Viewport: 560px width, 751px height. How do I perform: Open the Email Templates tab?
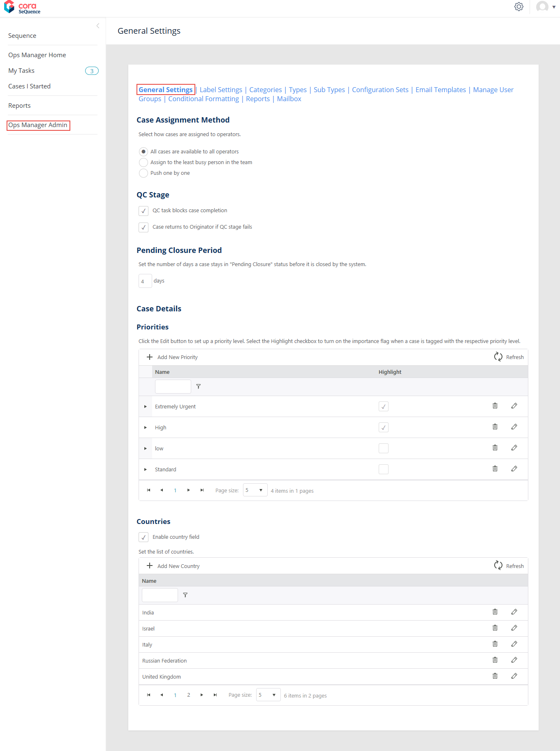[x=440, y=90]
